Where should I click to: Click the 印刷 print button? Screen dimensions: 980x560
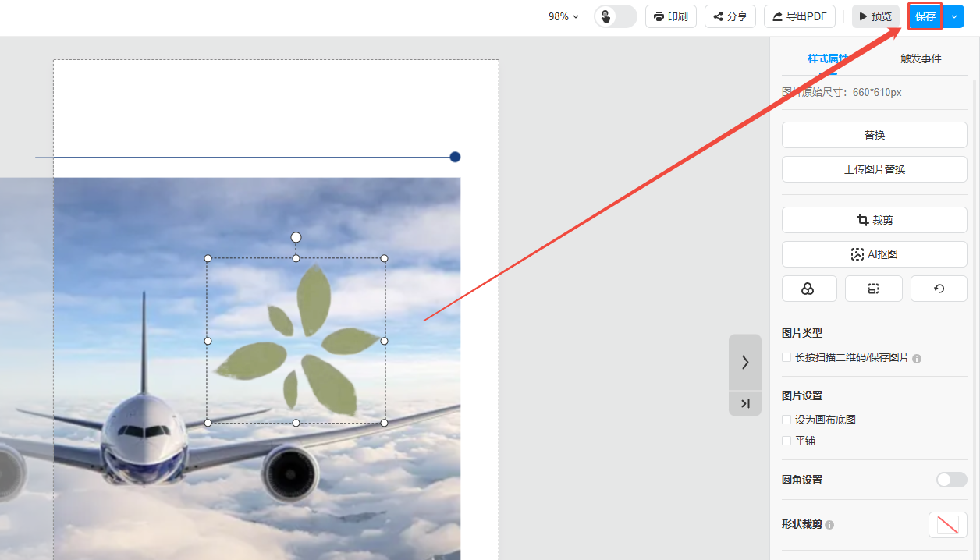click(x=670, y=16)
